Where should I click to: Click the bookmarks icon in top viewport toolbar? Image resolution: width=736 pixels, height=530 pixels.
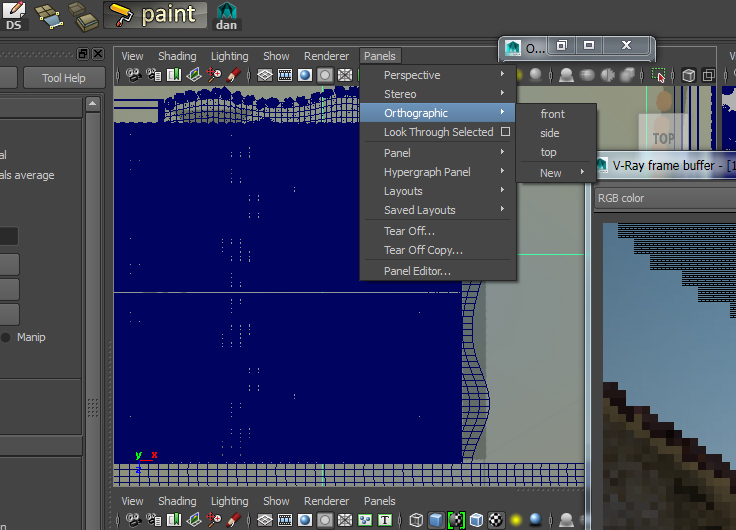tap(175, 75)
